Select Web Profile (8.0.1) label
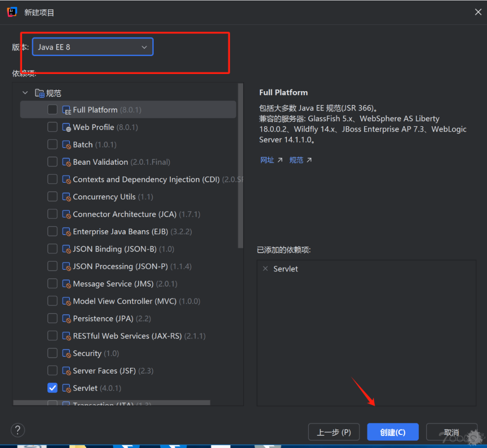This screenshot has width=487, height=448. (x=105, y=127)
